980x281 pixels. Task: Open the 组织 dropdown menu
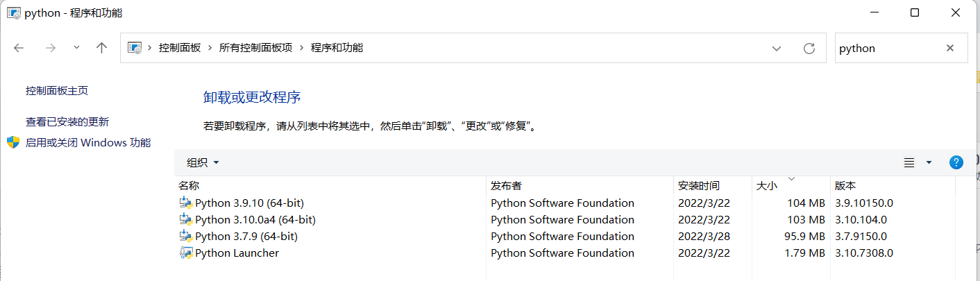203,162
